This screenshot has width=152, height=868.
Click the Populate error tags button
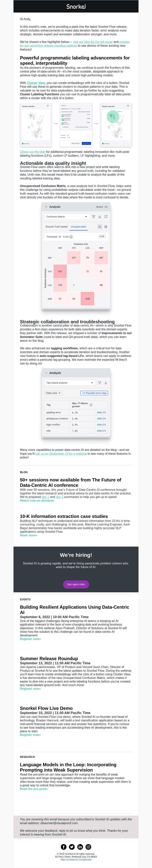pyautogui.click(x=94, y=393)
